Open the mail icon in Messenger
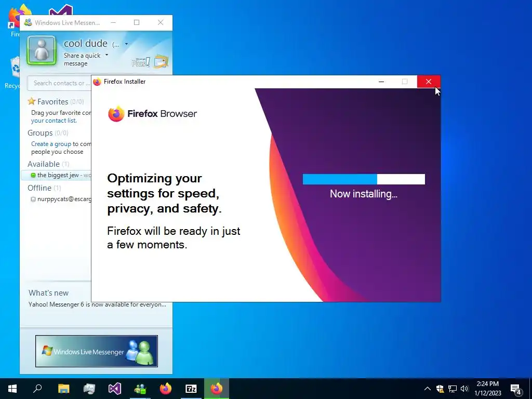532x399 pixels. [x=161, y=61]
